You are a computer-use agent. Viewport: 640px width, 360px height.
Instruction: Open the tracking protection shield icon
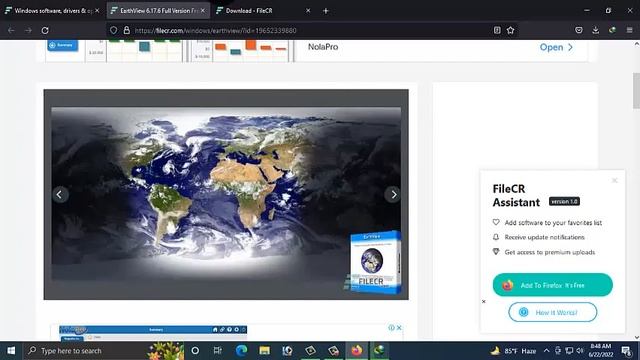click(x=114, y=30)
